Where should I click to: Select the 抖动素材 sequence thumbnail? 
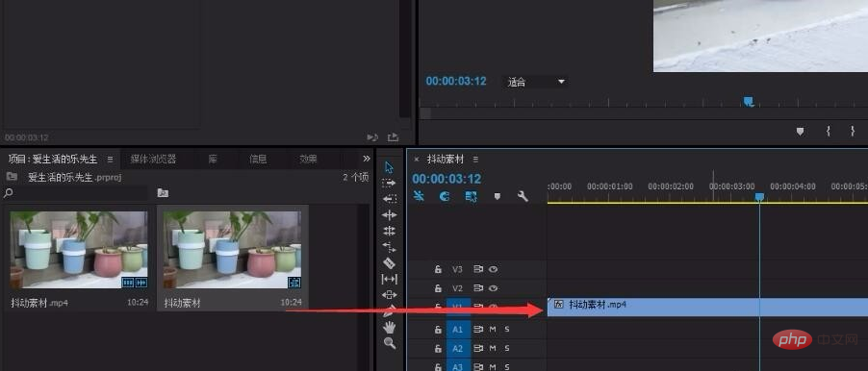tap(233, 249)
